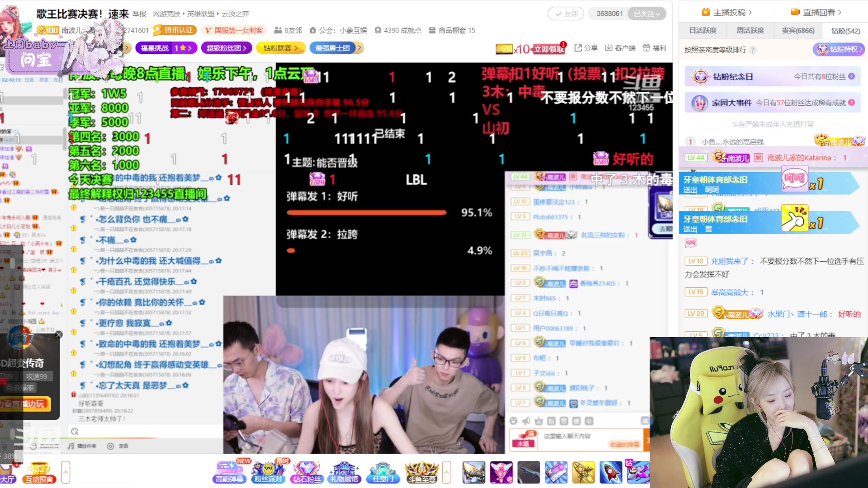Image resolution: width=868 pixels, height=488 pixels.
Task: Open the 高能弹幕 icon in bottom bar
Action: pos(229,471)
